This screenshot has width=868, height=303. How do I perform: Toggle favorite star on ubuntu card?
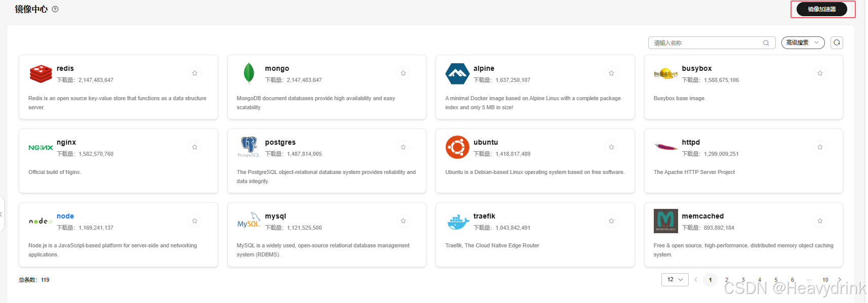(x=611, y=147)
